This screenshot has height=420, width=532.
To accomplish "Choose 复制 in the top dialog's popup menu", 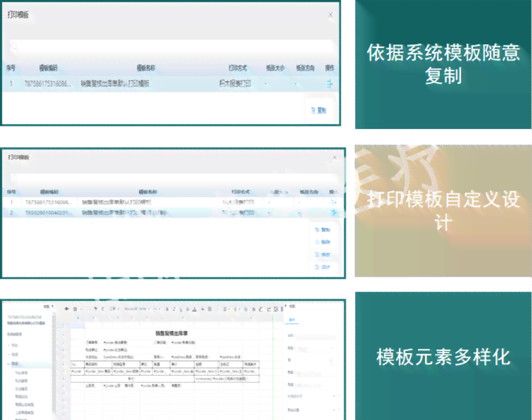I will [319, 111].
